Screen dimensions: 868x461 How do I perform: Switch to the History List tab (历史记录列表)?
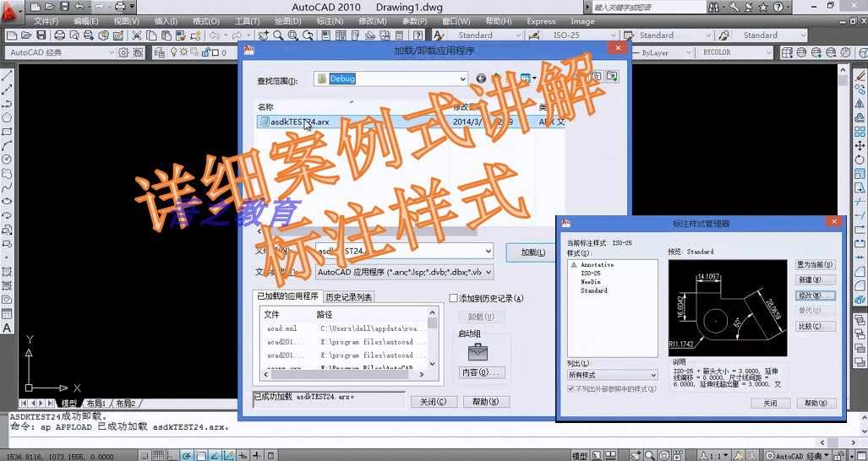(x=347, y=297)
